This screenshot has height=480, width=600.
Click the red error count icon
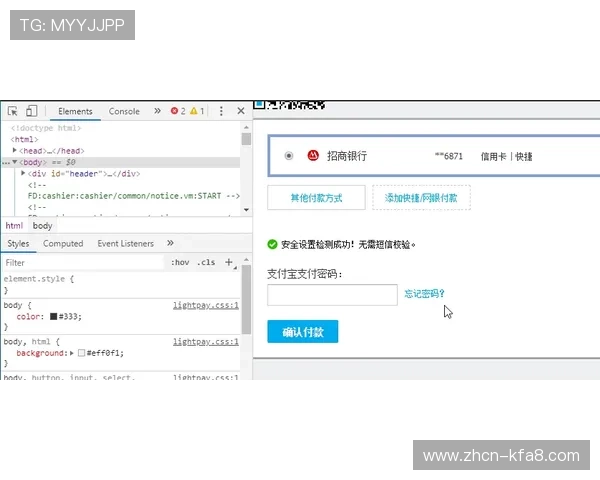click(174, 111)
